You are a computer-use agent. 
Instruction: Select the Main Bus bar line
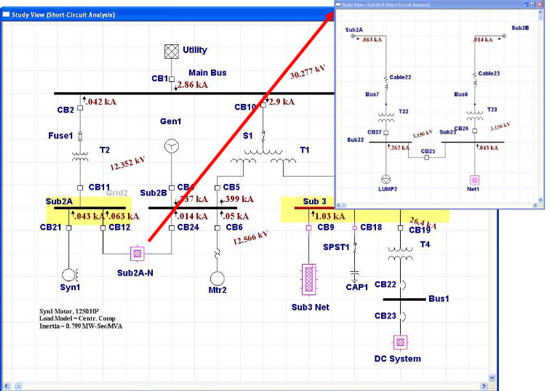[194, 93]
